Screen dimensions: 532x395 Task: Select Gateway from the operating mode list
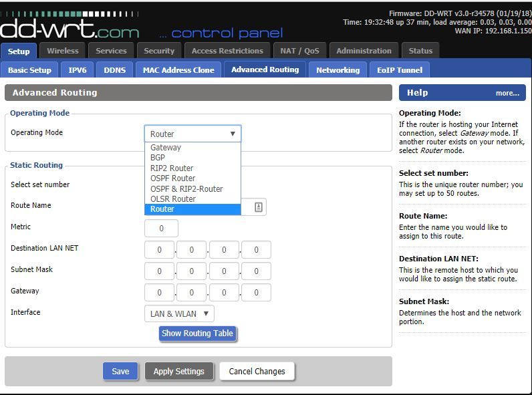pos(192,148)
